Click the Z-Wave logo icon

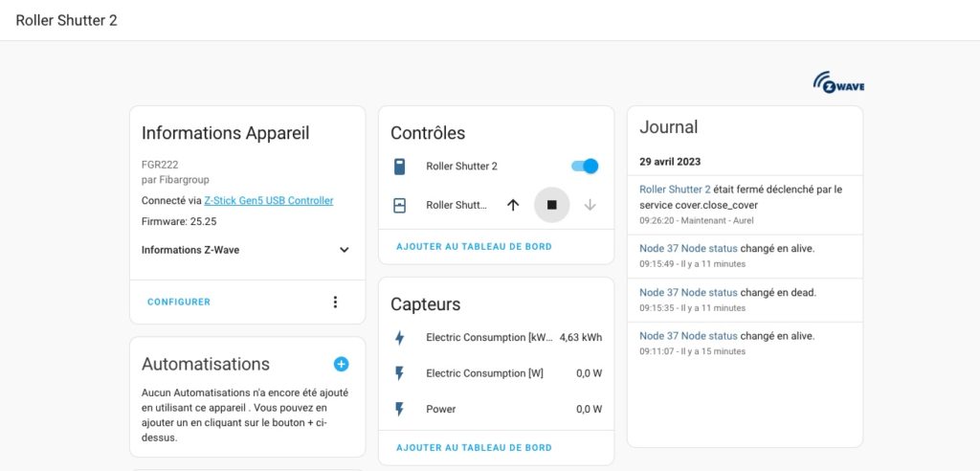(x=837, y=83)
